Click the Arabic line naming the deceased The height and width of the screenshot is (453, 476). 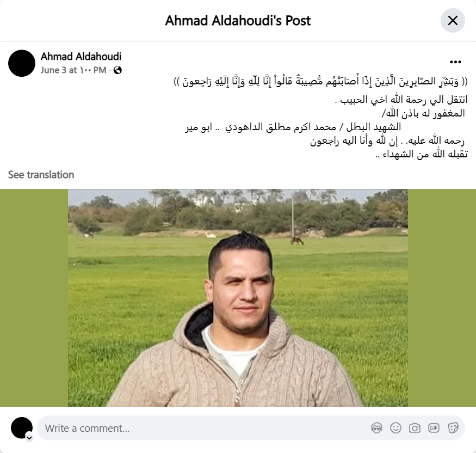pyautogui.click(x=293, y=127)
